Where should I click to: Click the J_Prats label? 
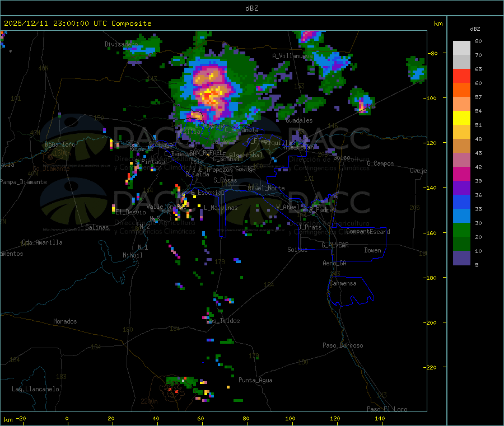pyautogui.click(x=310, y=227)
